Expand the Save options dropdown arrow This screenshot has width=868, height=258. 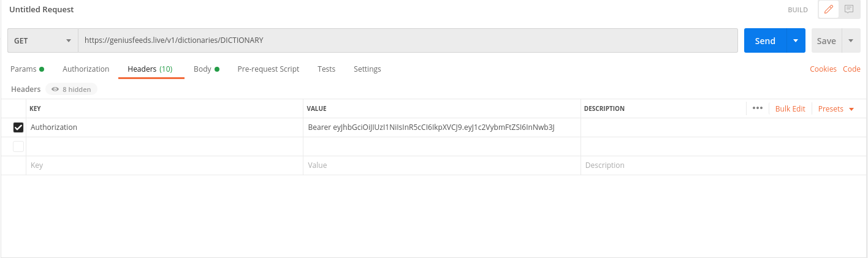851,40
